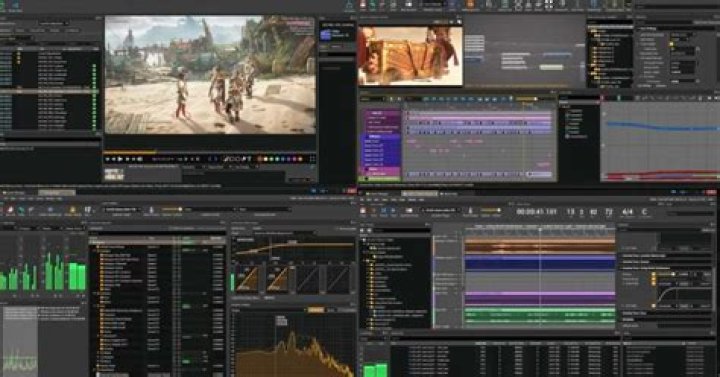Click the white grid icon in the top main toolbar
The width and height of the screenshot is (720, 377).
549,5
